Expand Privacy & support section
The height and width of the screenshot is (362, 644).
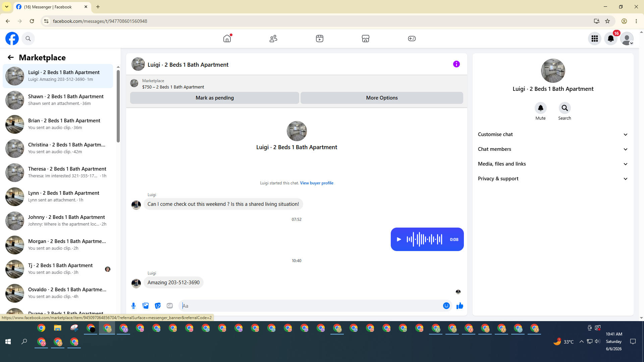[x=553, y=179]
